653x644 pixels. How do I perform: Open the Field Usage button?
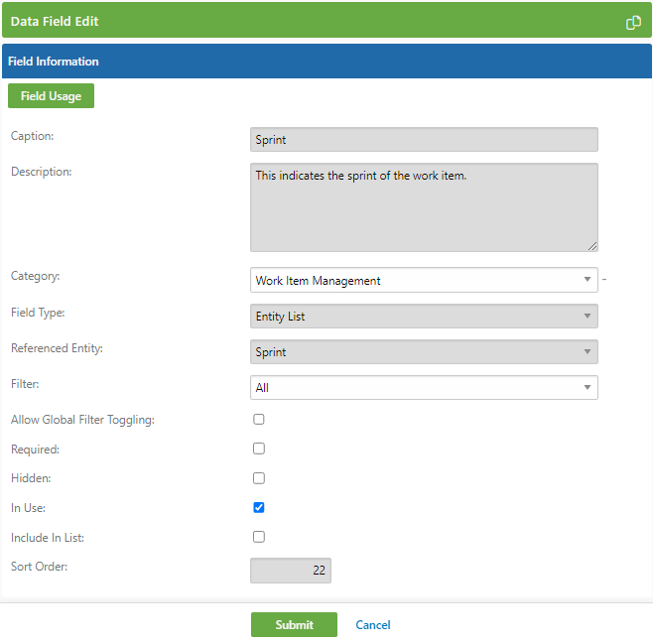(x=51, y=95)
